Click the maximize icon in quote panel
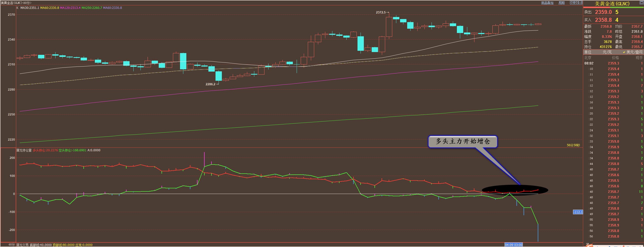This screenshot has width=644, height=247. [x=642, y=2]
